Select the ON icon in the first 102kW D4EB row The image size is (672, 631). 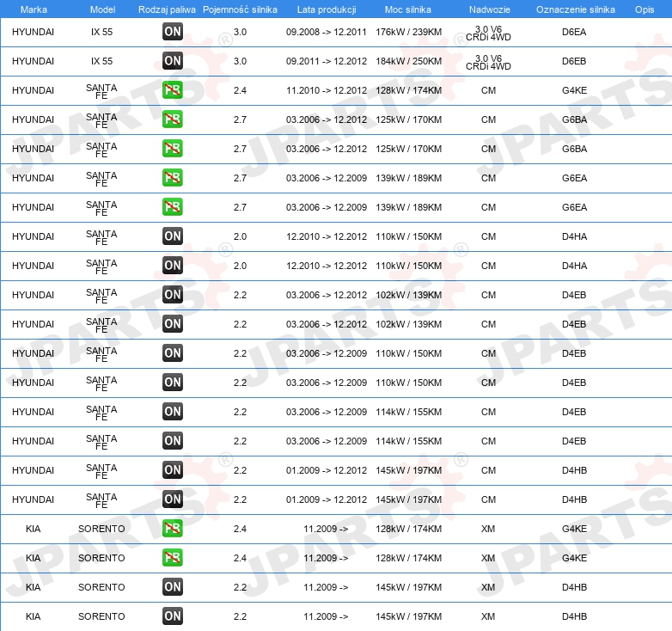click(173, 295)
